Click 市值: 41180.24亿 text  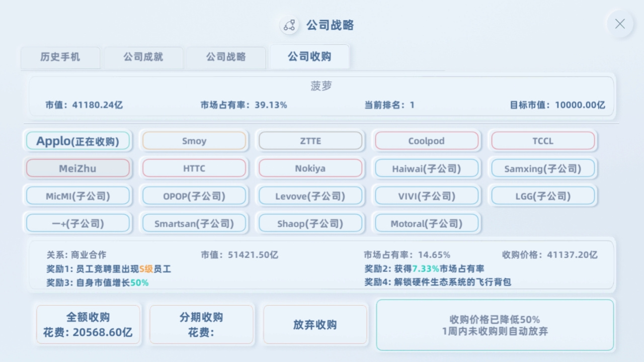(84, 105)
